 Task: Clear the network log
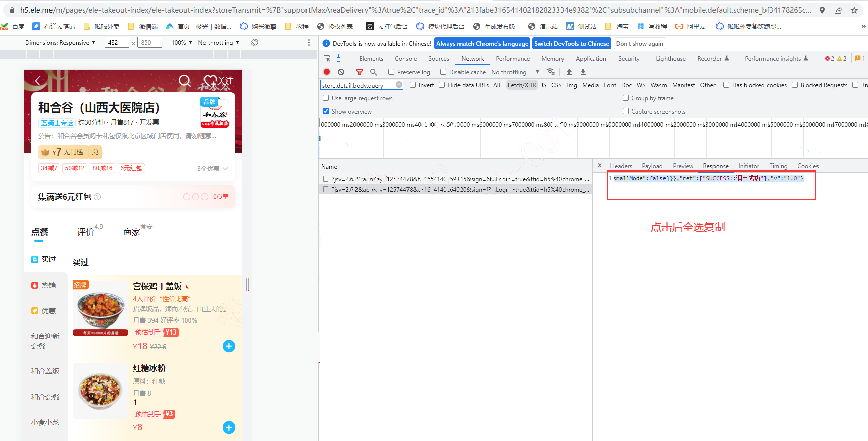[341, 72]
